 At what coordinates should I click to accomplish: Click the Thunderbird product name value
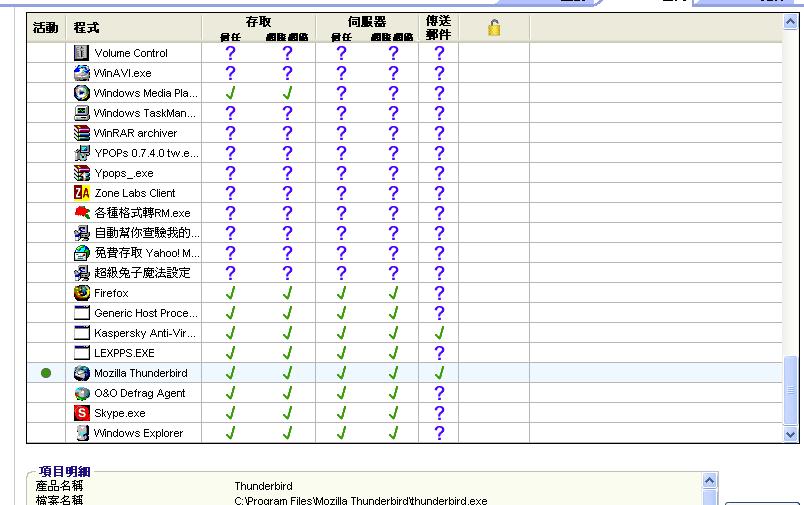[x=264, y=486]
